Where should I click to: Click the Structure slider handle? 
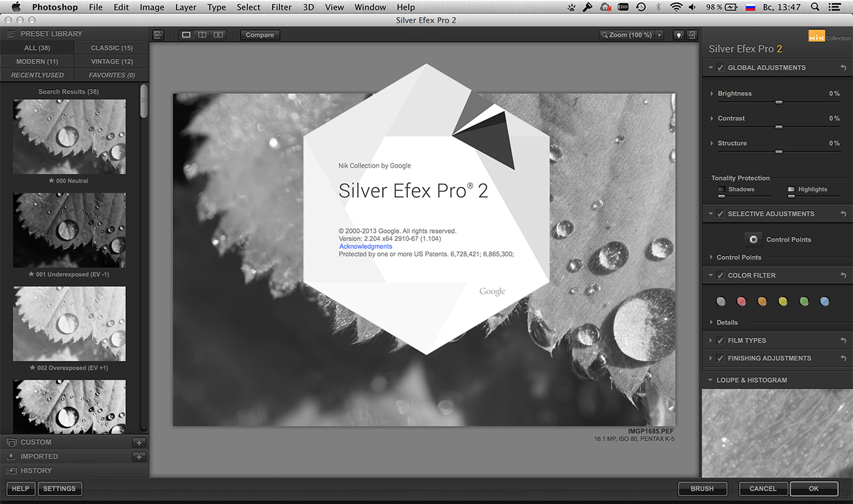coord(778,152)
